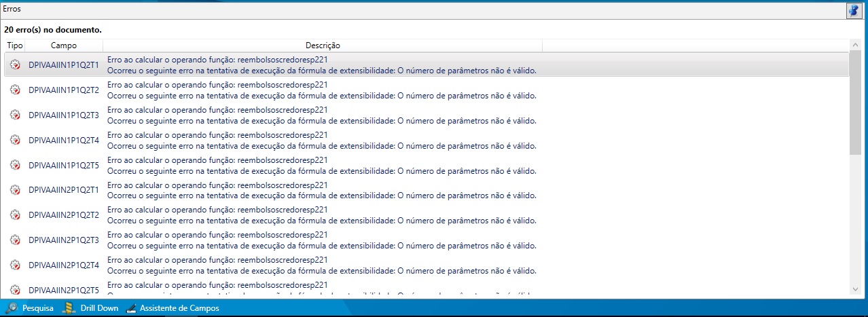This screenshot has height=317, width=868.
Task: Click the Assistente de Campos icon
Action: pos(130,308)
